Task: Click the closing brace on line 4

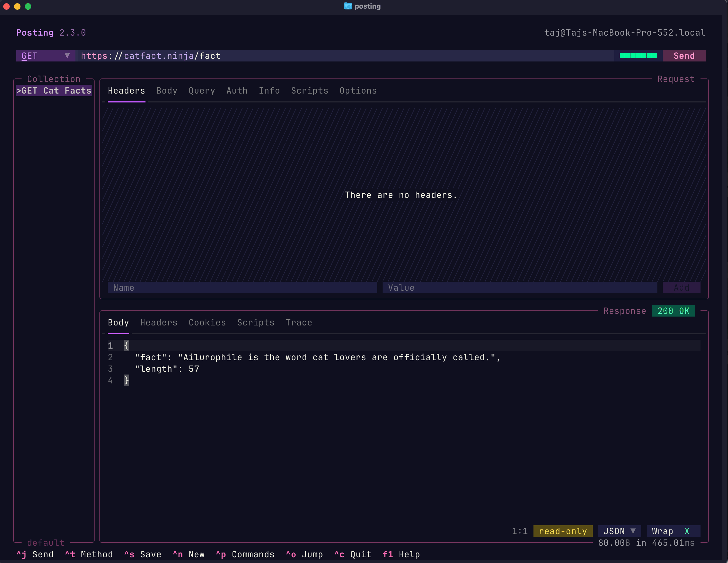Action: click(126, 380)
